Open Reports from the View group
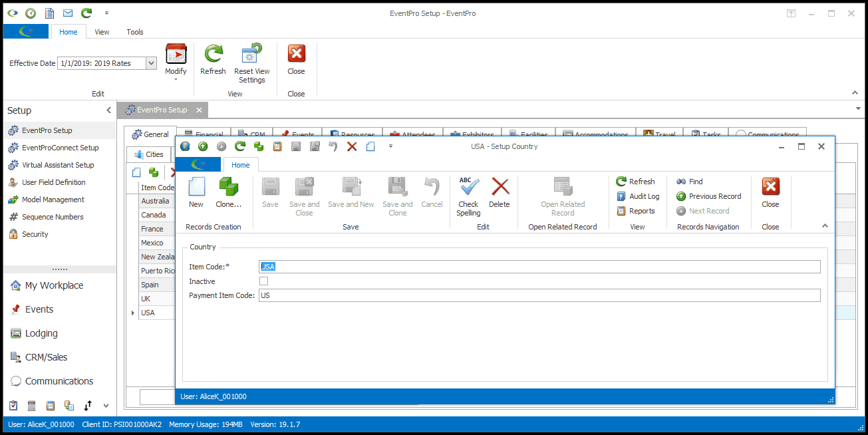868x435 pixels. 635,211
